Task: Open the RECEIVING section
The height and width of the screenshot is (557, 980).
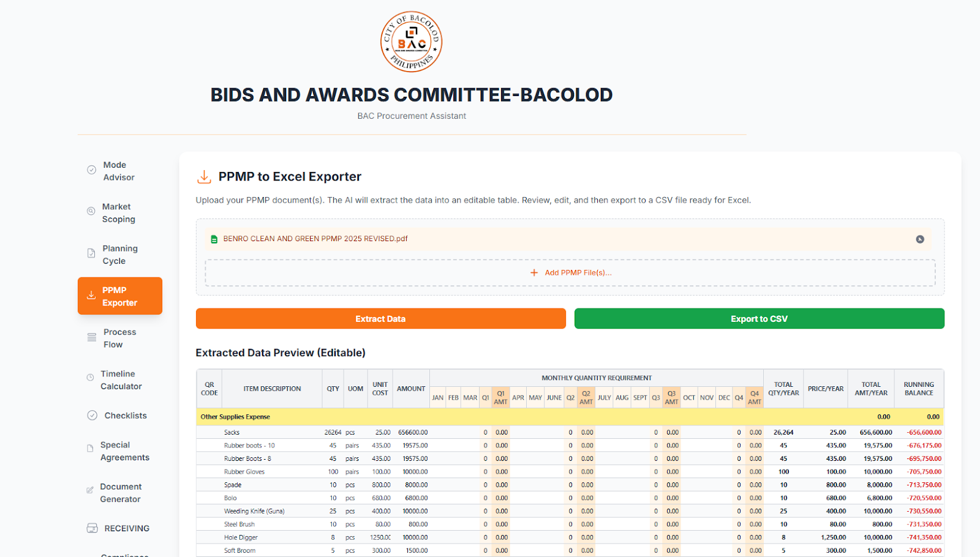Action: [119, 528]
